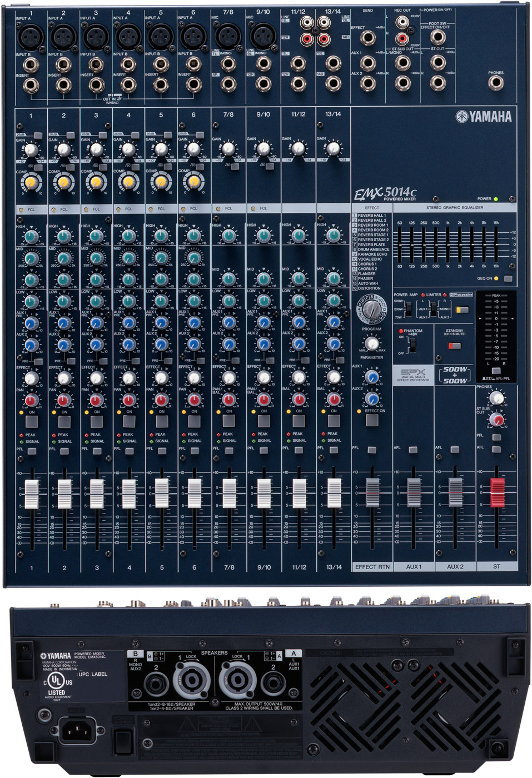Click the yellow COMP knob on channel 3
The width and height of the screenshot is (532, 778).
96,181
